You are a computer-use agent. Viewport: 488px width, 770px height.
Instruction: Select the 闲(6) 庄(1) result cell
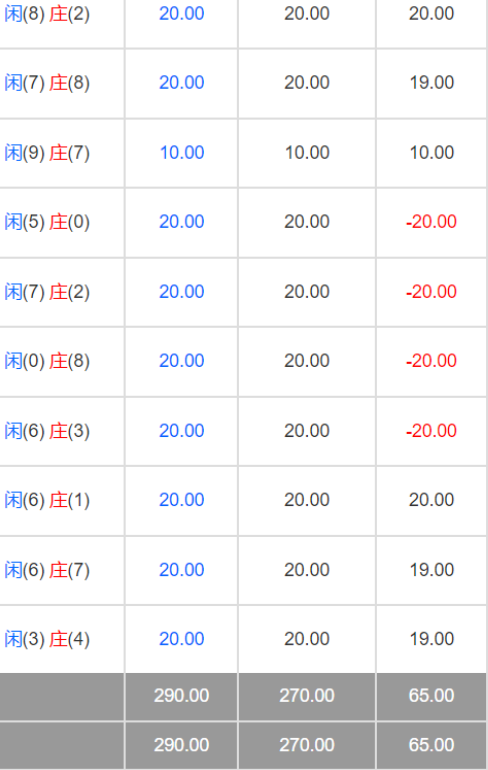click(47, 500)
